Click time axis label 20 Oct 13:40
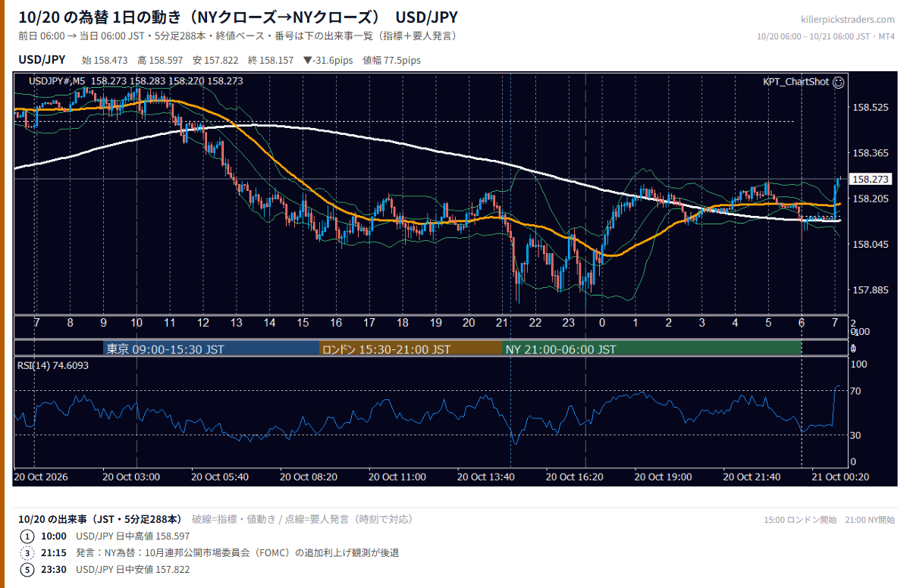Image resolution: width=910 pixels, height=588 pixels. tap(486, 477)
